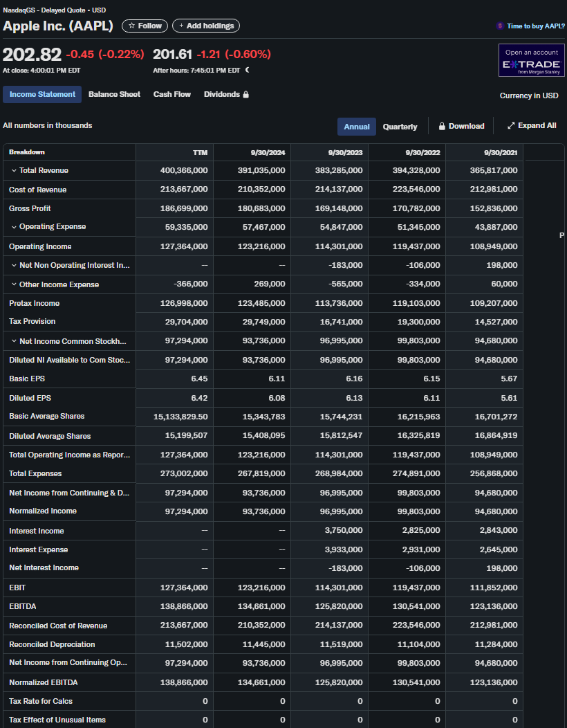Expand the Other Income Expense chevron
The image size is (567, 728).
pos(14,284)
